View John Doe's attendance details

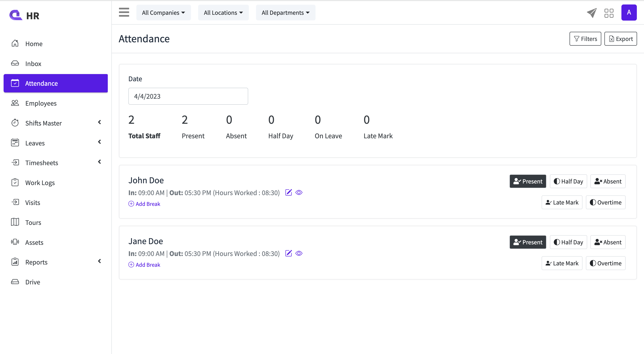(x=299, y=192)
